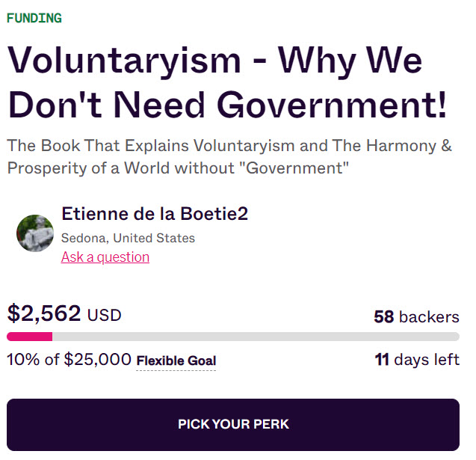Click the USD currency label
Viewport: 476px width, 460px height.
pyautogui.click(x=105, y=316)
